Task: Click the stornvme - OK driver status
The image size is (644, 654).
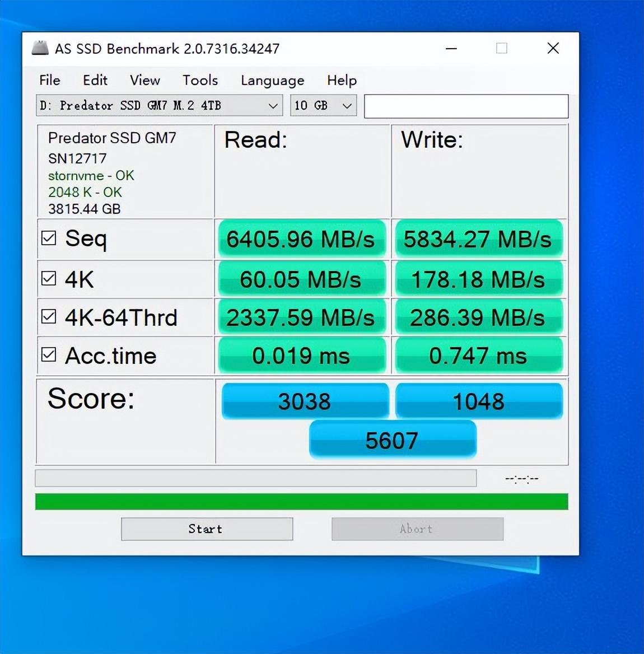Action: 91,176
